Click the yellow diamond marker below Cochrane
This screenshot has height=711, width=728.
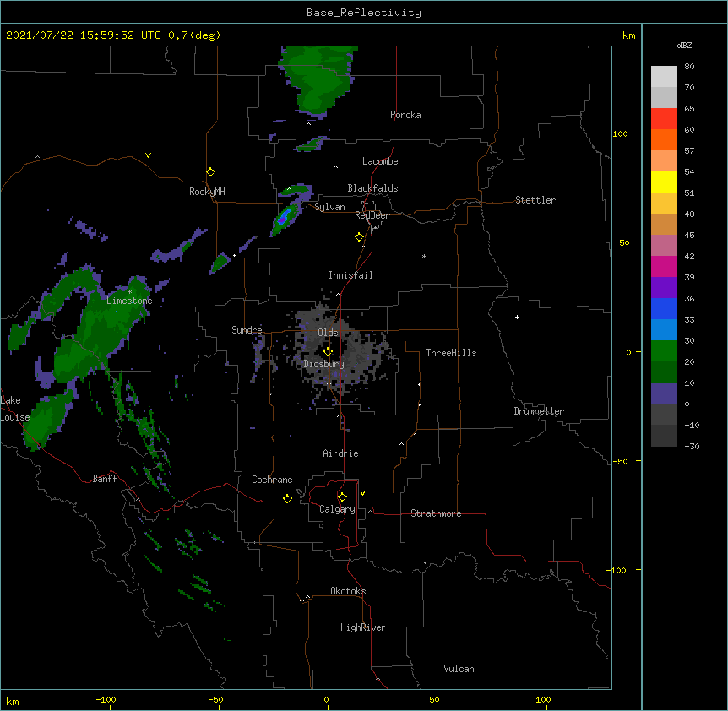pyautogui.click(x=287, y=498)
